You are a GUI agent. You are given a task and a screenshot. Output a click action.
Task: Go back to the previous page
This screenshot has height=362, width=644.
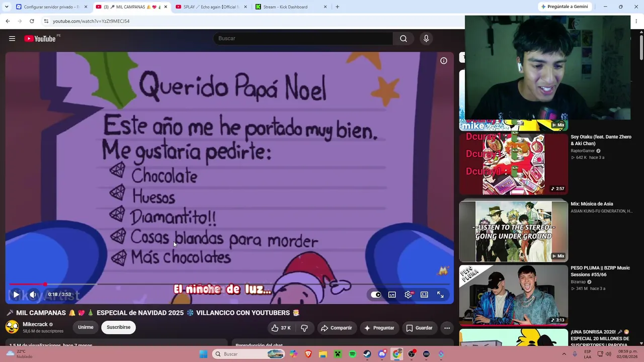pyautogui.click(x=8, y=21)
